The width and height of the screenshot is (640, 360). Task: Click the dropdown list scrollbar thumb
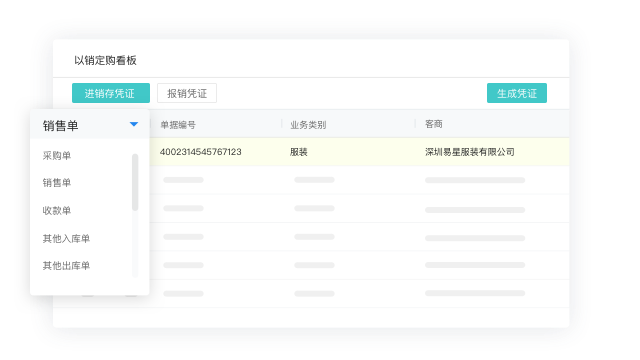point(135,182)
